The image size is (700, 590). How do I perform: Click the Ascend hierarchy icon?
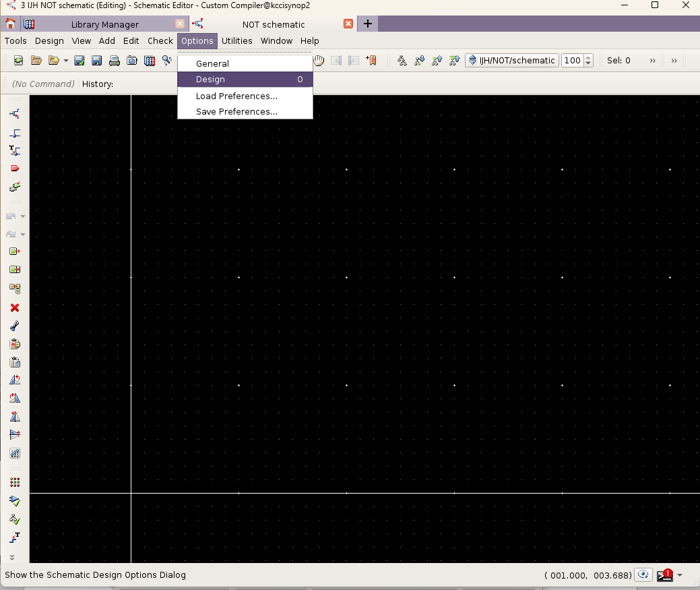click(x=437, y=60)
